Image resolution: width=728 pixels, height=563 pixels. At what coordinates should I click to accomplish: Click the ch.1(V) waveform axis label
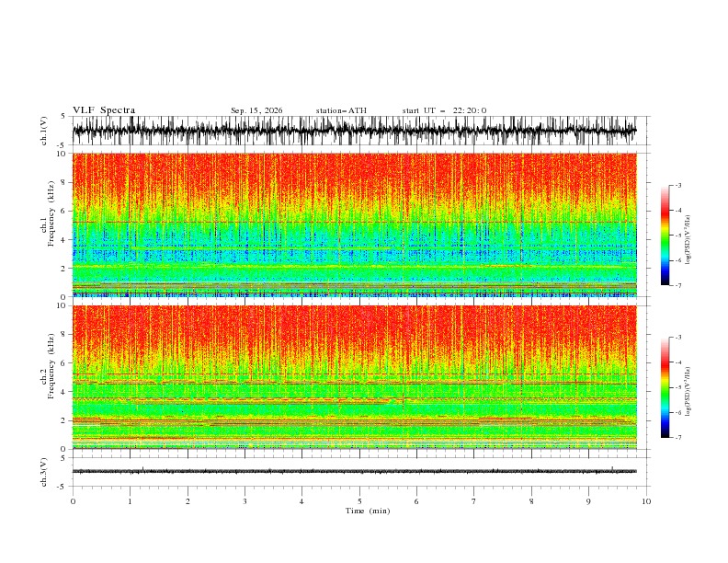coord(44,131)
